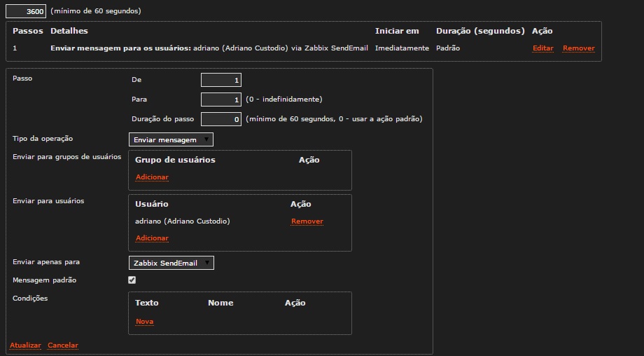Click the 'Detalhes' column header

[69, 31]
